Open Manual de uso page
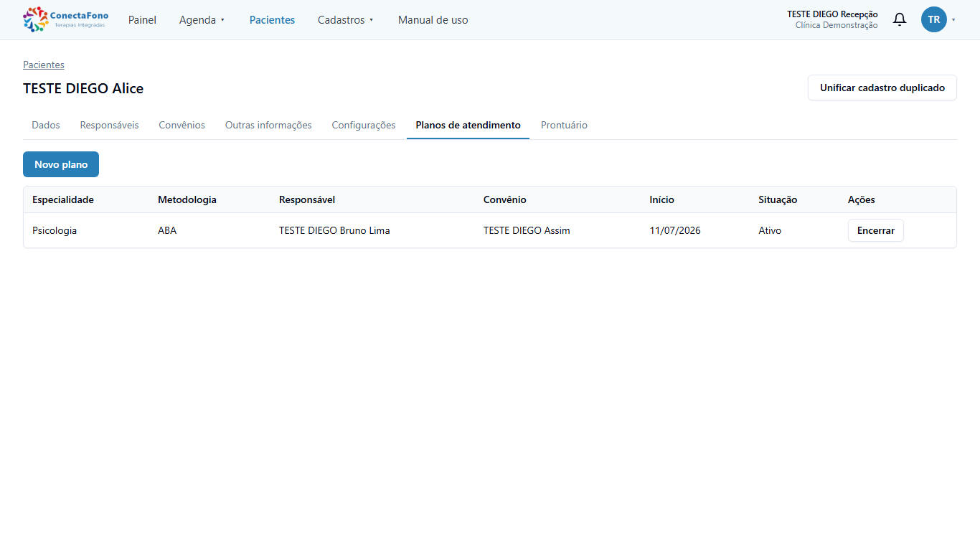This screenshot has width=980, height=551. pos(433,20)
